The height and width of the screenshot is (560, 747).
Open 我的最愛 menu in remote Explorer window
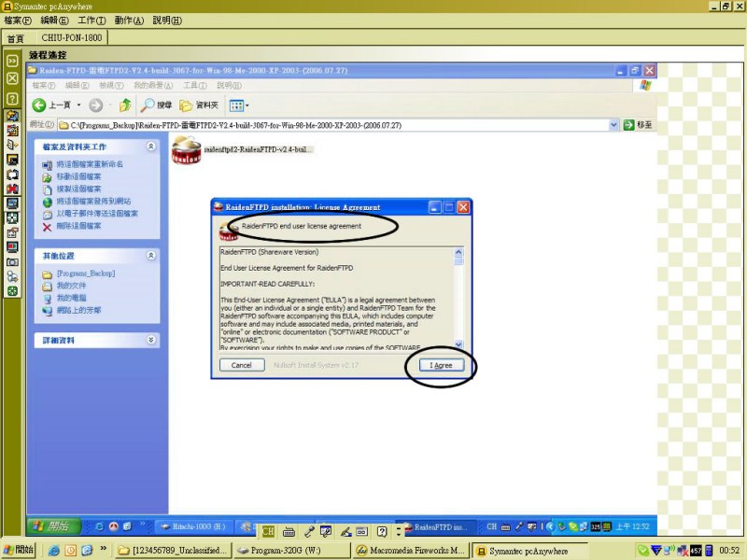[x=153, y=86]
